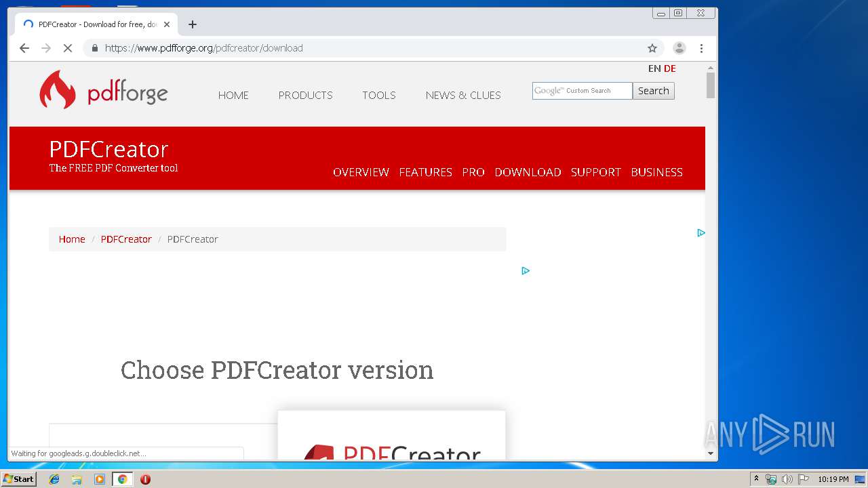Open the Windows Start menu
Viewport: 868px width, 488px height.
click(x=18, y=479)
